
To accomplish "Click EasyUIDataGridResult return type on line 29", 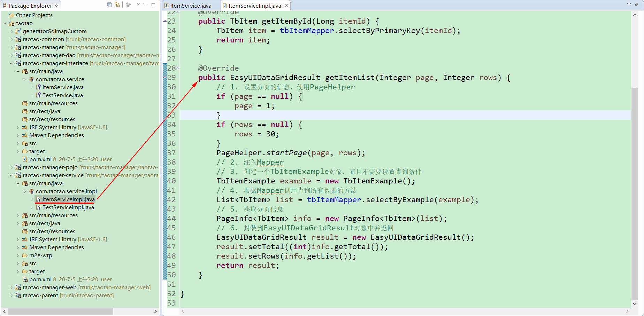I will [275, 78].
